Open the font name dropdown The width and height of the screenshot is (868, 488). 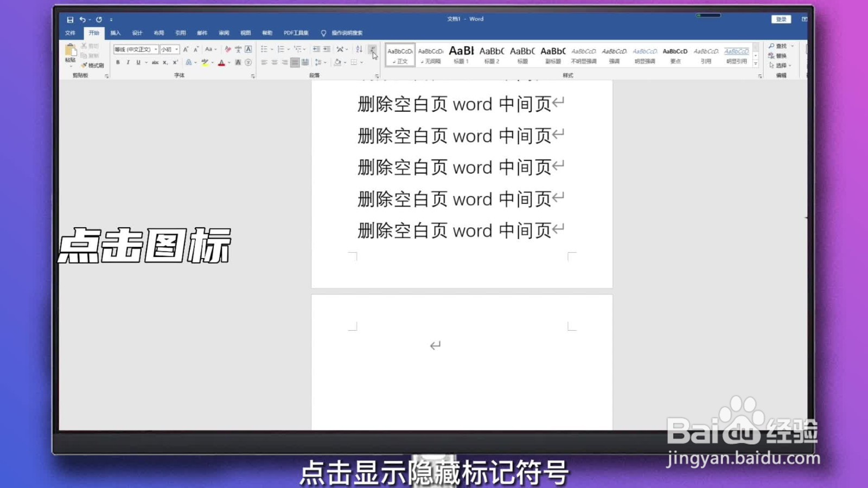coord(155,49)
